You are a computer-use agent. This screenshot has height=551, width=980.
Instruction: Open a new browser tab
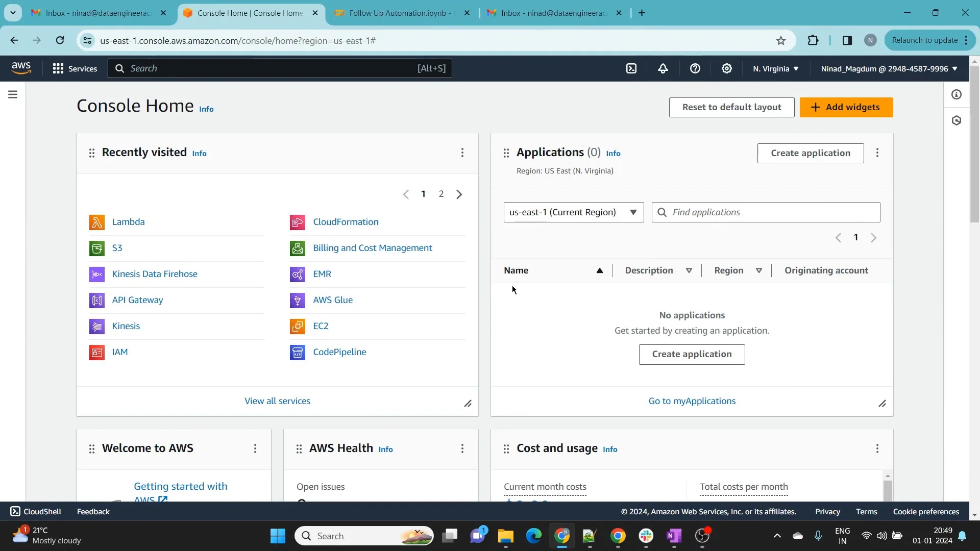642,13
